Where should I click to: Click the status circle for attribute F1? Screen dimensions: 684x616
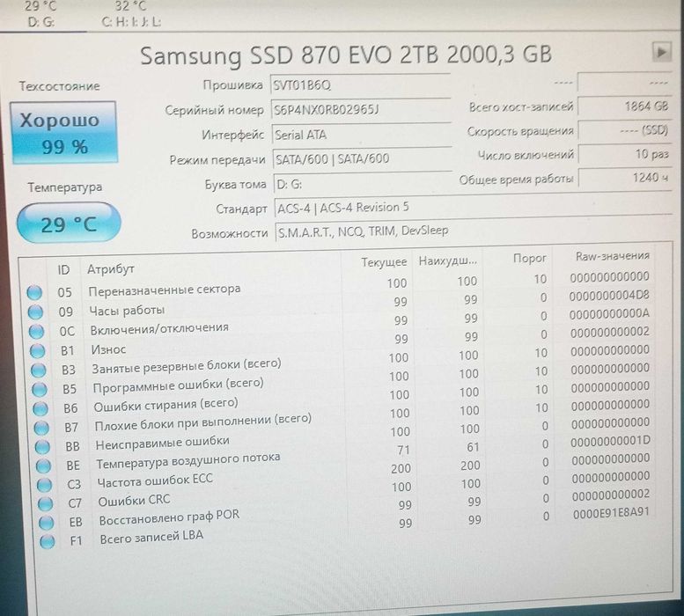point(48,541)
